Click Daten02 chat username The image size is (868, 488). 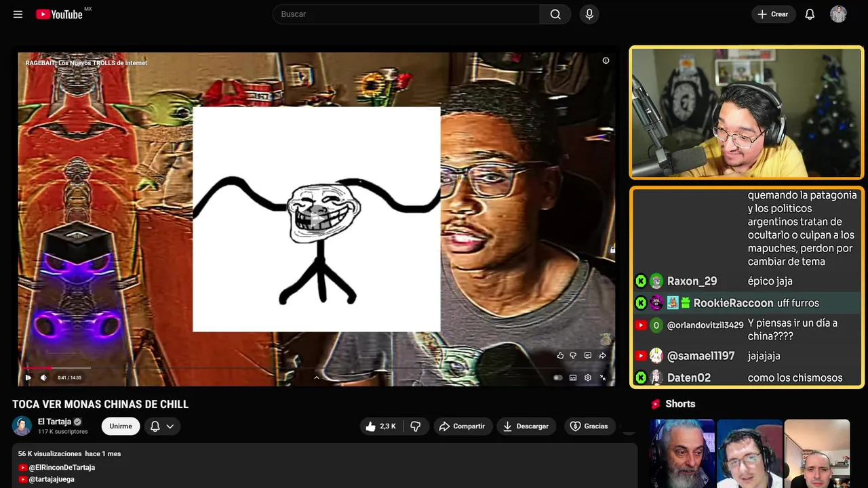coord(688,378)
